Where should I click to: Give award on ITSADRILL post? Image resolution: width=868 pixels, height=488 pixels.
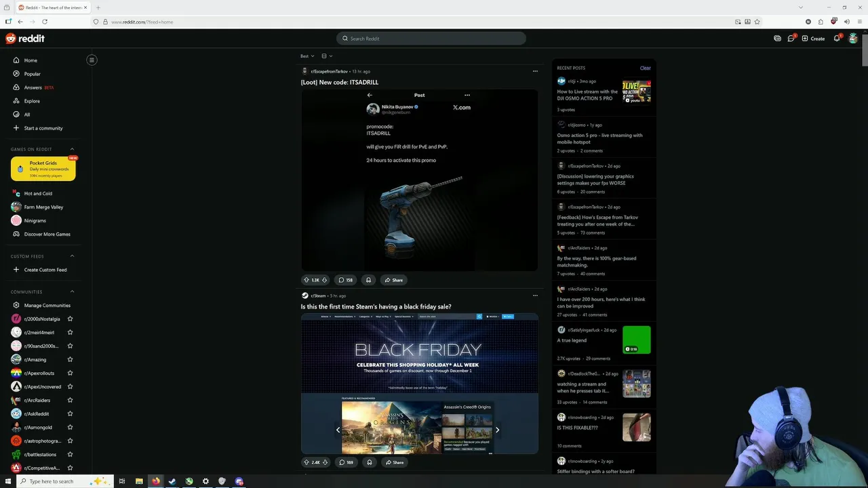point(368,280)
